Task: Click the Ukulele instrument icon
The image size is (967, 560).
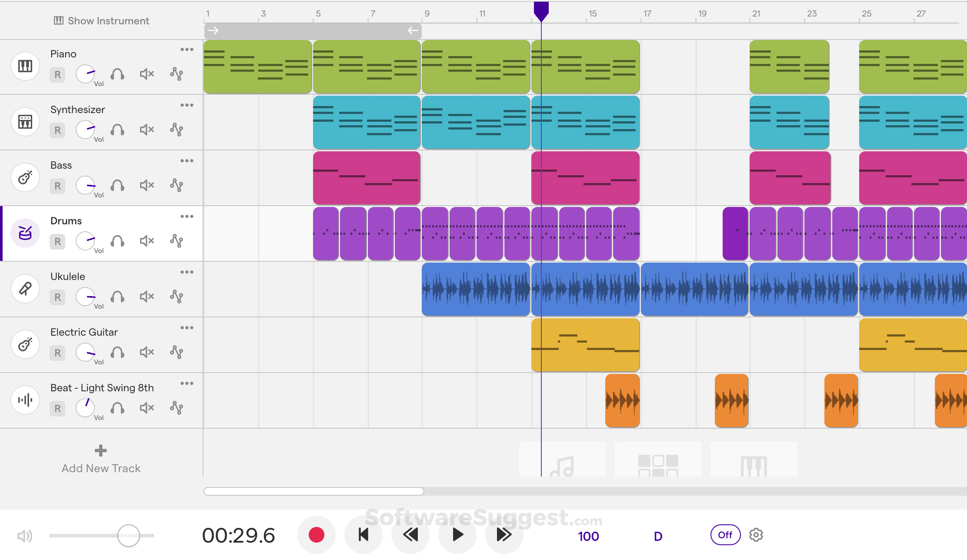Action: [x=25, y=289]
